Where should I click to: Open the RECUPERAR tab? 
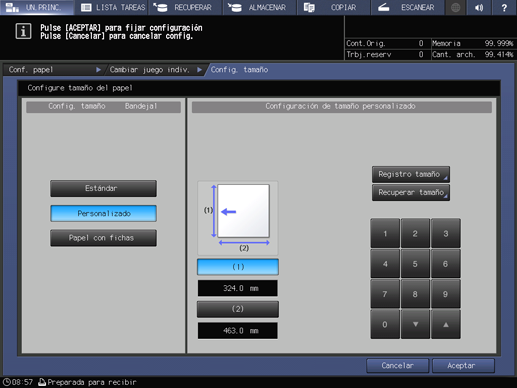(x=186, y=7)
